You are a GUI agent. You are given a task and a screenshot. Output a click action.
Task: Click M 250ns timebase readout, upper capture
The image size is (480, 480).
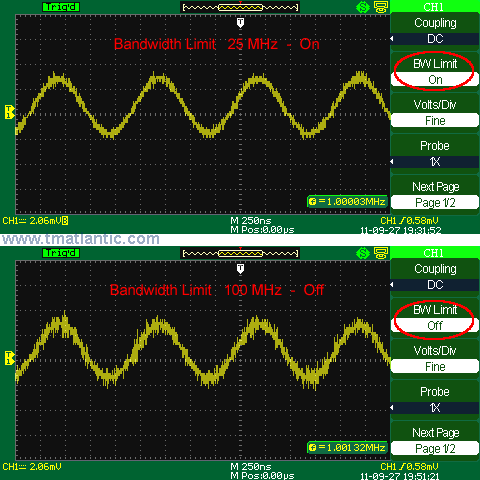tap(251, 221)
